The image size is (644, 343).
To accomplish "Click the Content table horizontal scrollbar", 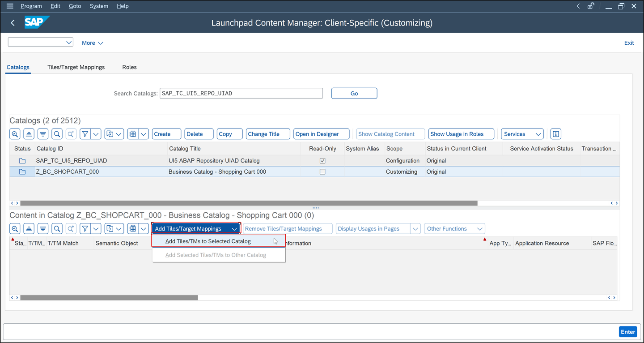I will pos(109,297).
